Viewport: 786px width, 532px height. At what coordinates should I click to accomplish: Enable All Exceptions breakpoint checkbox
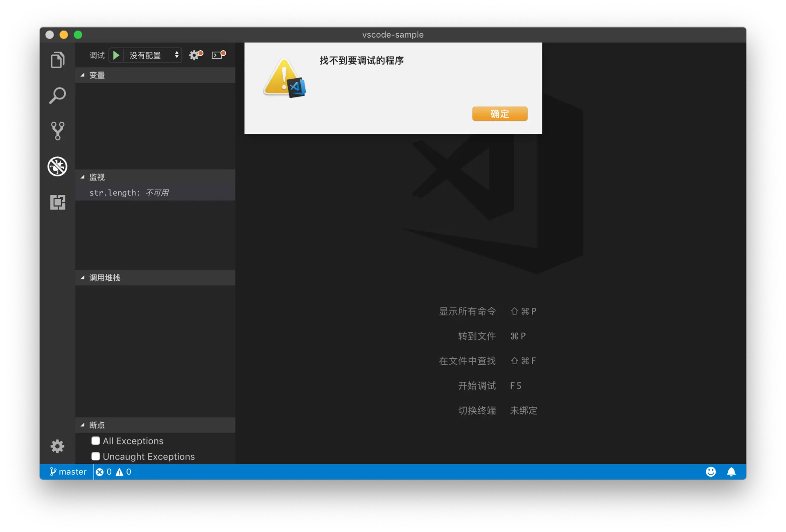coord(96,441)
